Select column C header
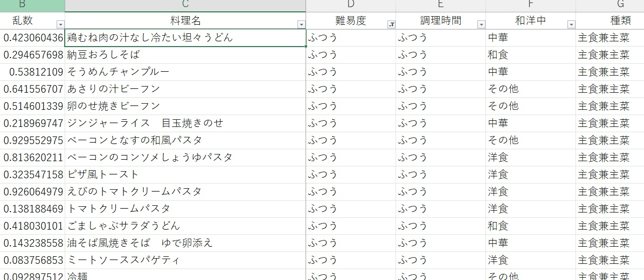Image resolution: width=644 pixels, height=280 pixels. coord(186,6)
